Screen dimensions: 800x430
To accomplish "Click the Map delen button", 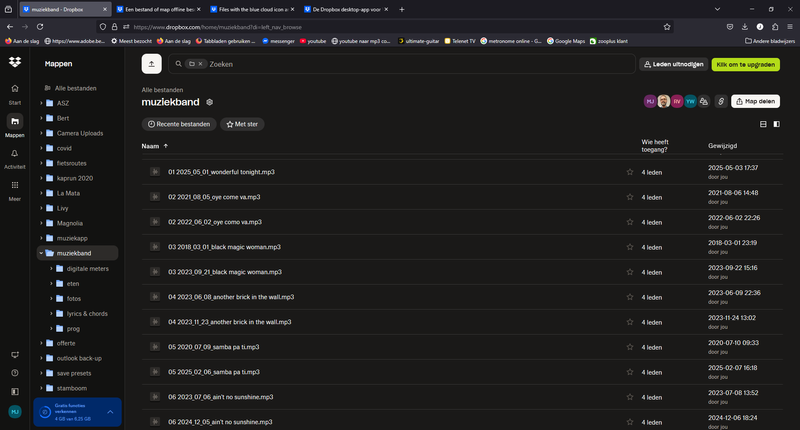I will (x=756, y=101).
